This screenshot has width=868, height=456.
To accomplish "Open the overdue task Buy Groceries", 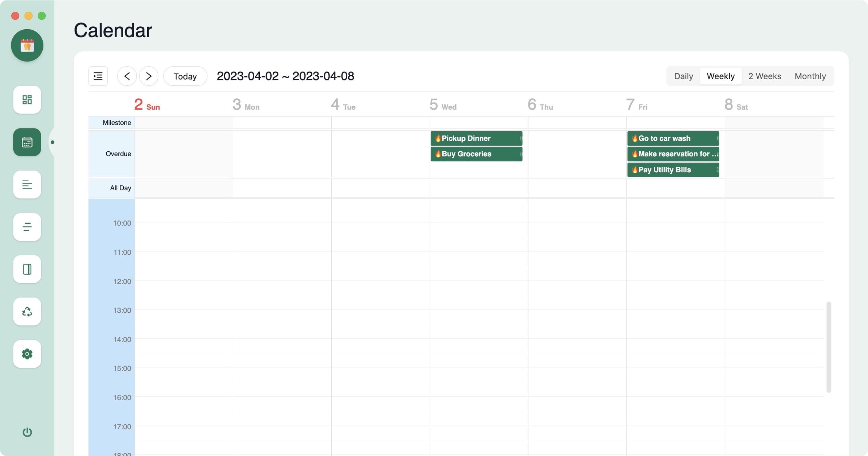I will pyautogui.click(x=476, y=154).
